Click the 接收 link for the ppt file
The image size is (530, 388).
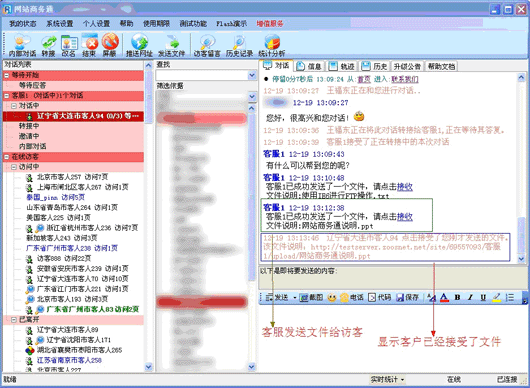tap(405, 217)
